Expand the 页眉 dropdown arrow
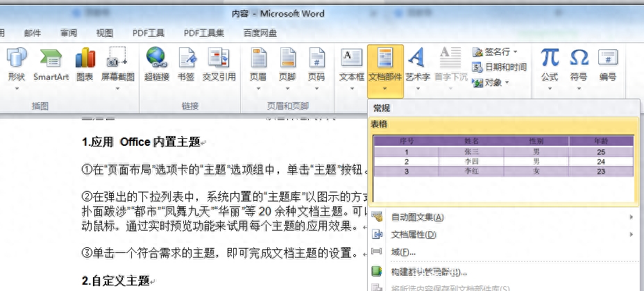 coord(259,88)
